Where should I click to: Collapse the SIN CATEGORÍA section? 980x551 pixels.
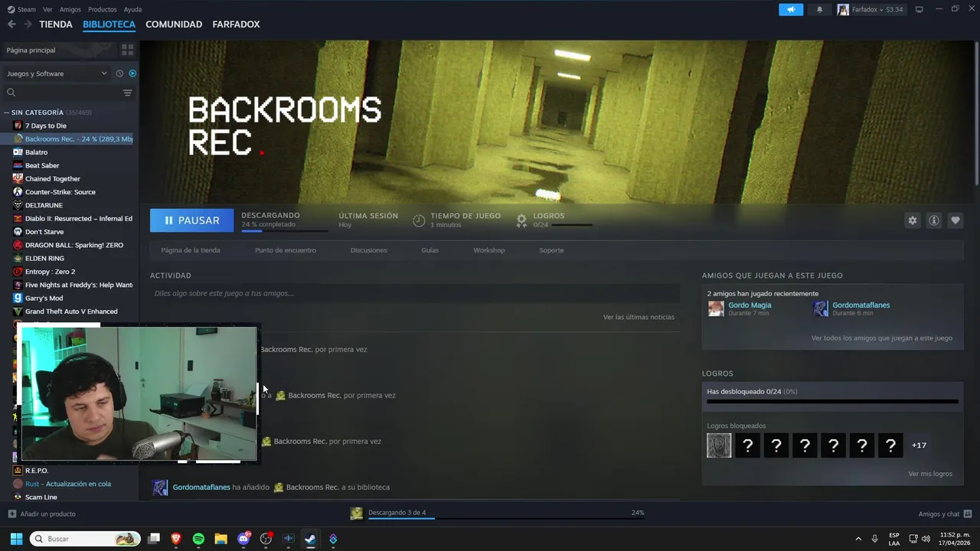pos(7,112)
